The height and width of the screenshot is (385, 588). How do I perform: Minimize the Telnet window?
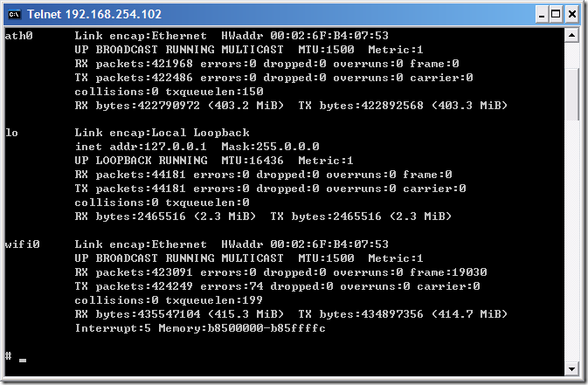point(541,15)
